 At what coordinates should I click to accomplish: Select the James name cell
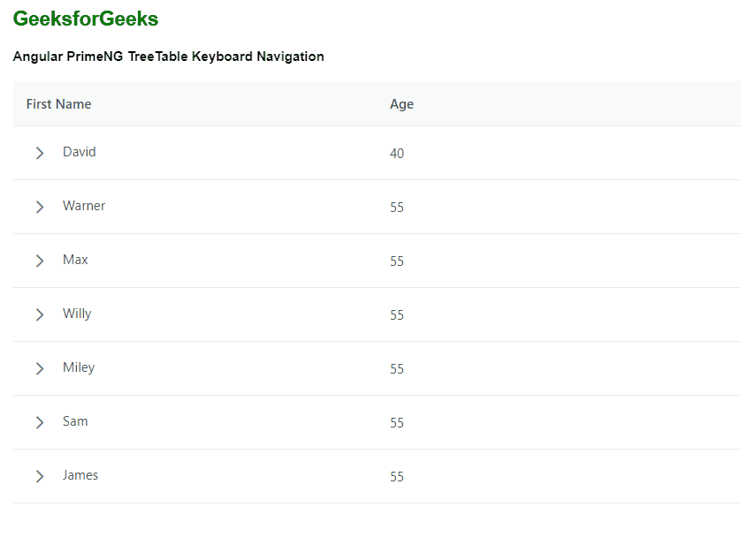point(80,475)
